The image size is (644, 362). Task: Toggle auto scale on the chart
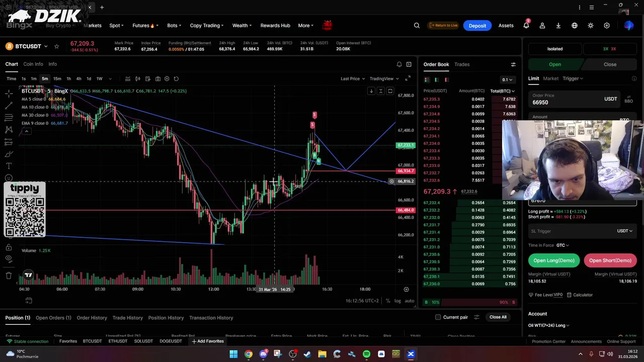[410, 301]
